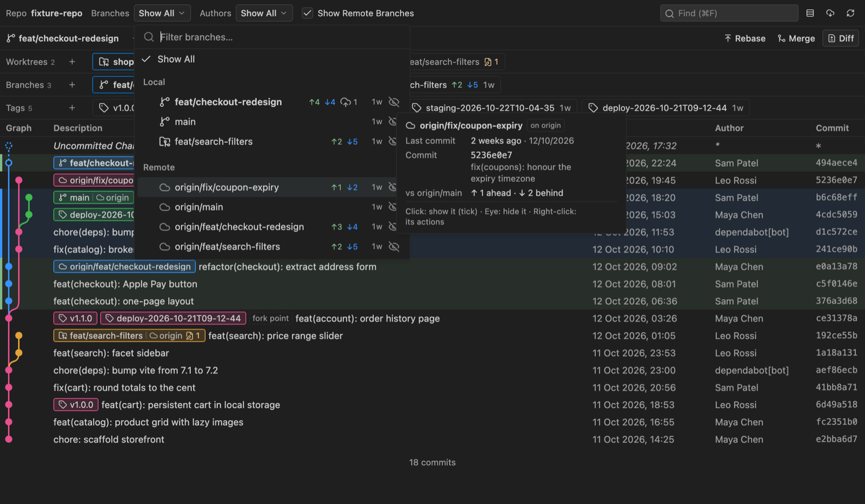Image resolution: width=865 pixels, height=504 pixels.
Task: Click the plus icon next to Tags
Action: pyautogui.click(x=72, y=108)
